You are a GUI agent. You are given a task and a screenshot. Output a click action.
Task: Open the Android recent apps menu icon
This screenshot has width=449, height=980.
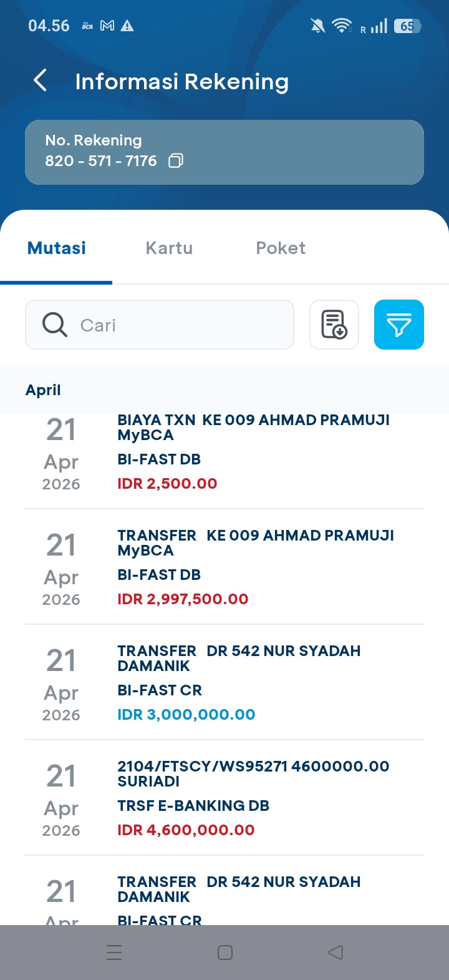point(114,953)
